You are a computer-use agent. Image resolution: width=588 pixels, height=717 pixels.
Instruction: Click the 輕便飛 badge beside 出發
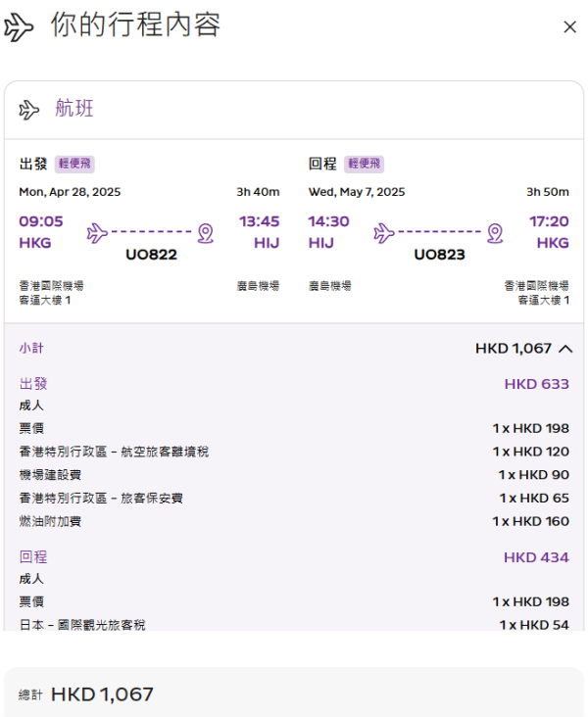pos(74,165)
